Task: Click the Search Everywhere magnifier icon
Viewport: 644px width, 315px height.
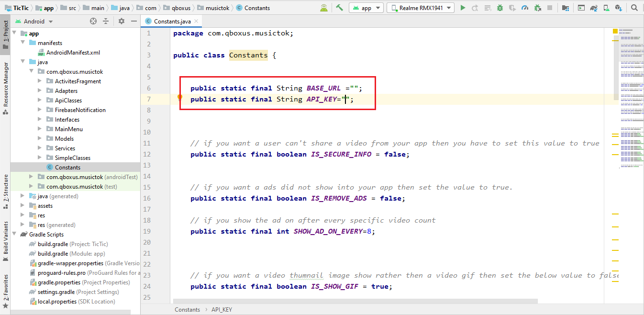Action: (x=634, y=8)
